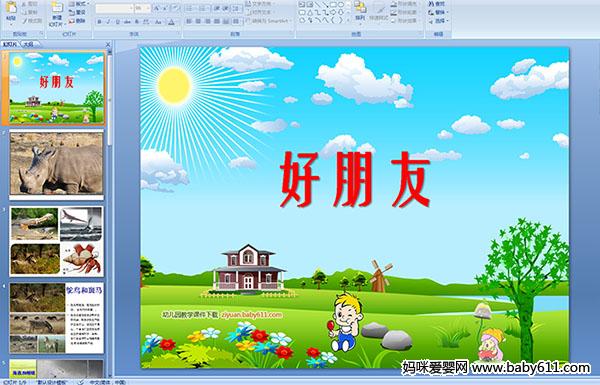Click the increase font size icon

[x=157, y=8]
